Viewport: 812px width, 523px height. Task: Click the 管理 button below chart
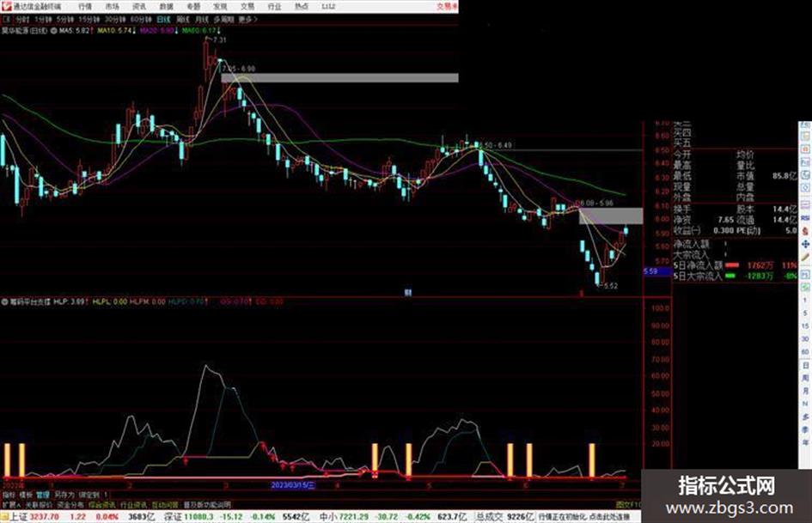[x=42, y=495]
